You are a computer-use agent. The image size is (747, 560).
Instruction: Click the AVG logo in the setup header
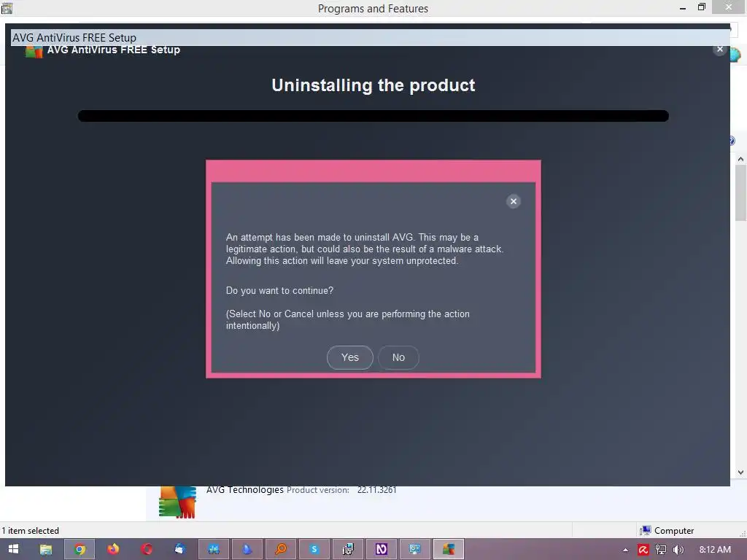point(34,51)
